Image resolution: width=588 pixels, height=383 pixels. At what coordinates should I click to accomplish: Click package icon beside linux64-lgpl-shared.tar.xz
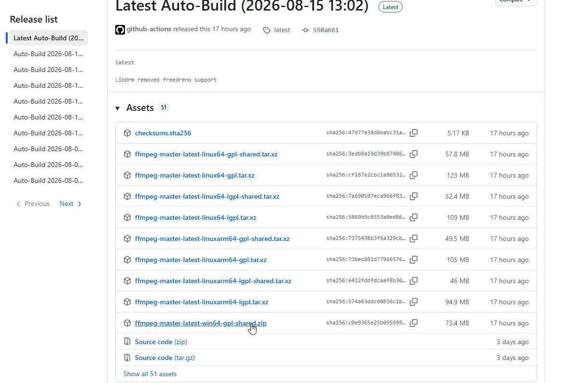tap(127, 196)
